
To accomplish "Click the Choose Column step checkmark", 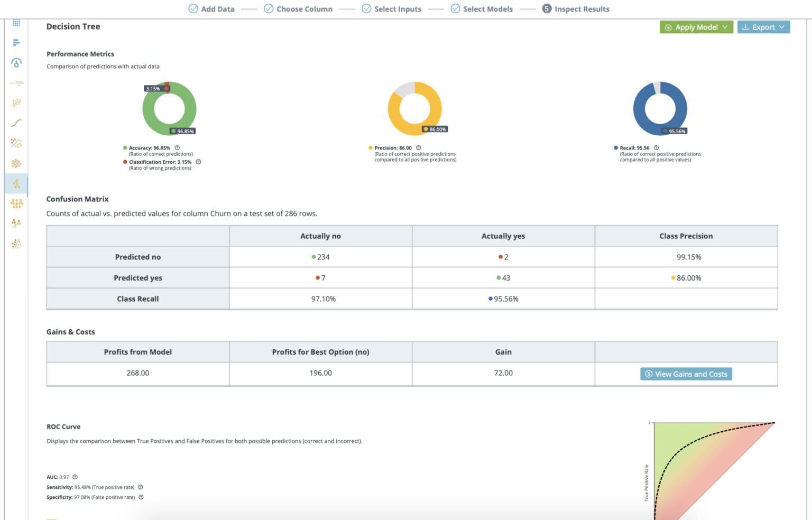I will [269, 9].
